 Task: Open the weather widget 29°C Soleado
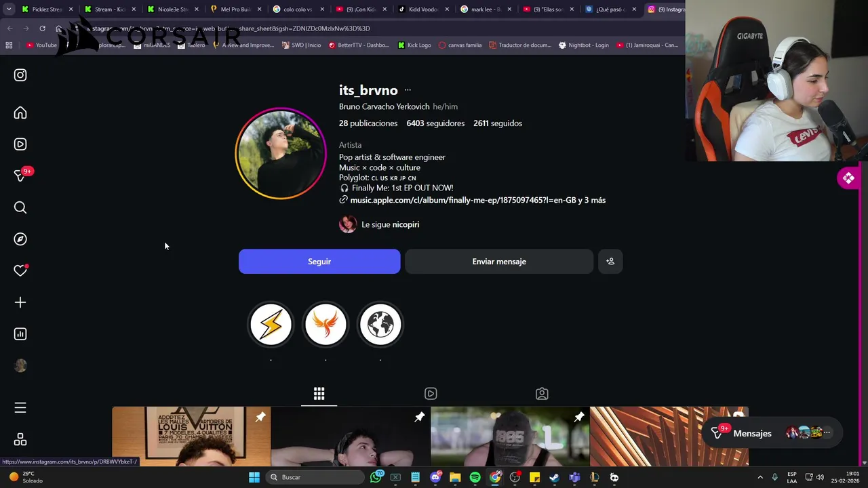pos(26,477)
